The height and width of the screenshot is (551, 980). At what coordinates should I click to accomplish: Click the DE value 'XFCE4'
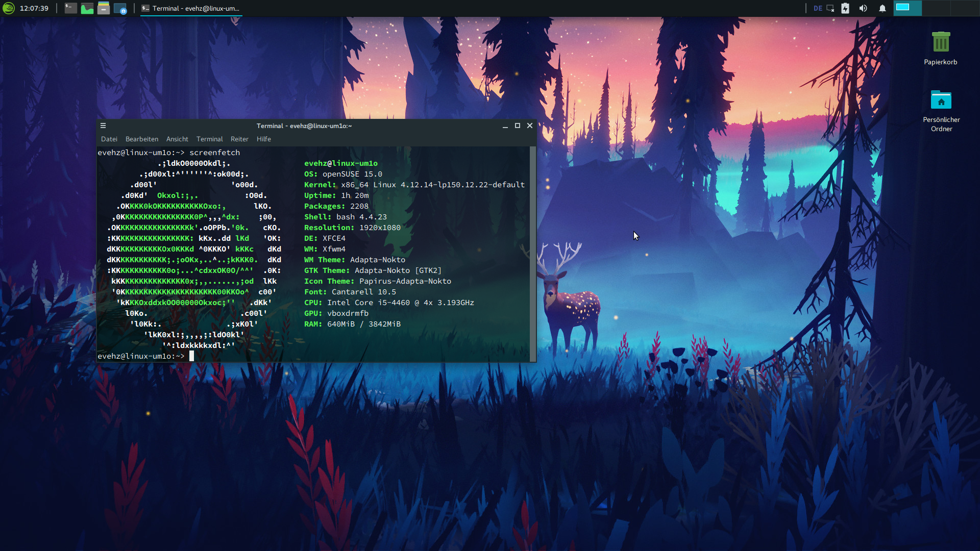click(334, 238)
